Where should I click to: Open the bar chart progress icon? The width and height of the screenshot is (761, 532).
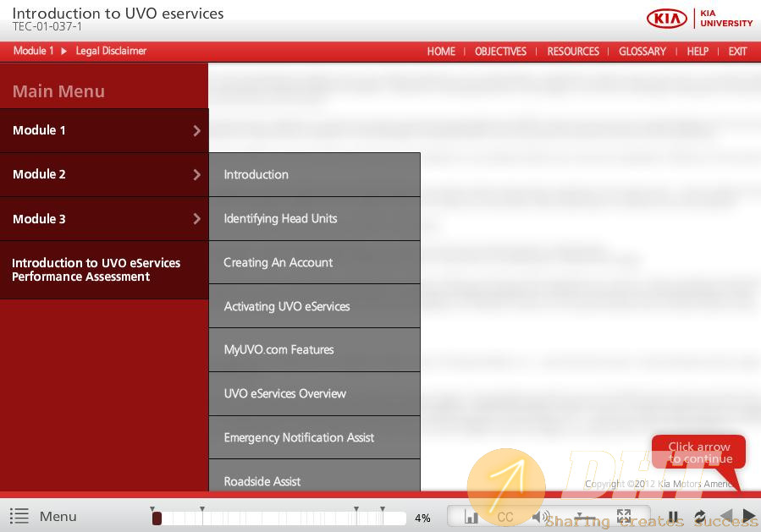point(471,517)
